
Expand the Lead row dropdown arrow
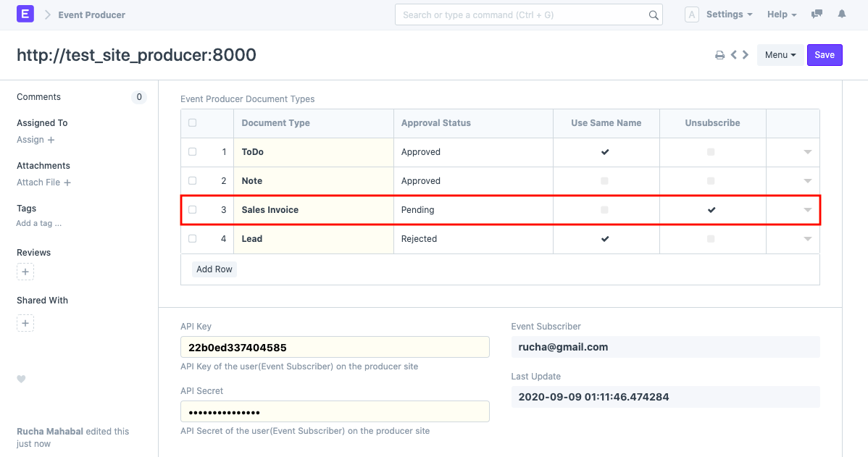[x=807, y=239]
